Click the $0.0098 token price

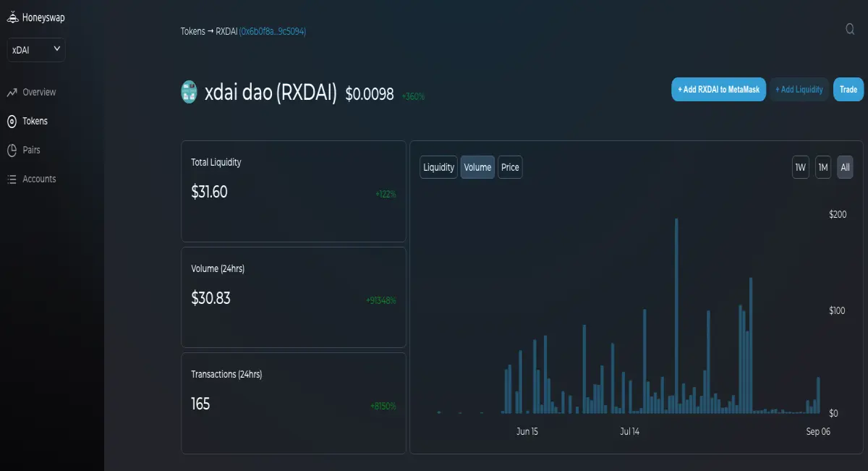pyautogui.click(x=370, y=94)
